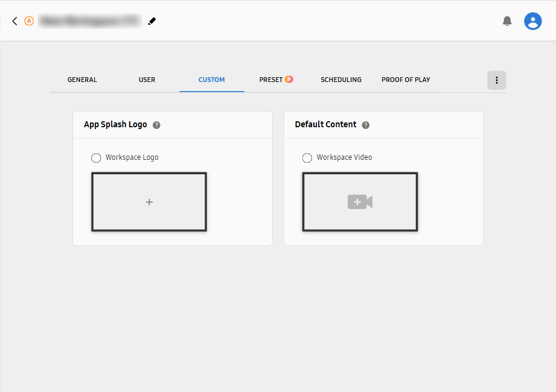View the Proof of Play tab
The image size is (556, 392).
tap(406, 80)
